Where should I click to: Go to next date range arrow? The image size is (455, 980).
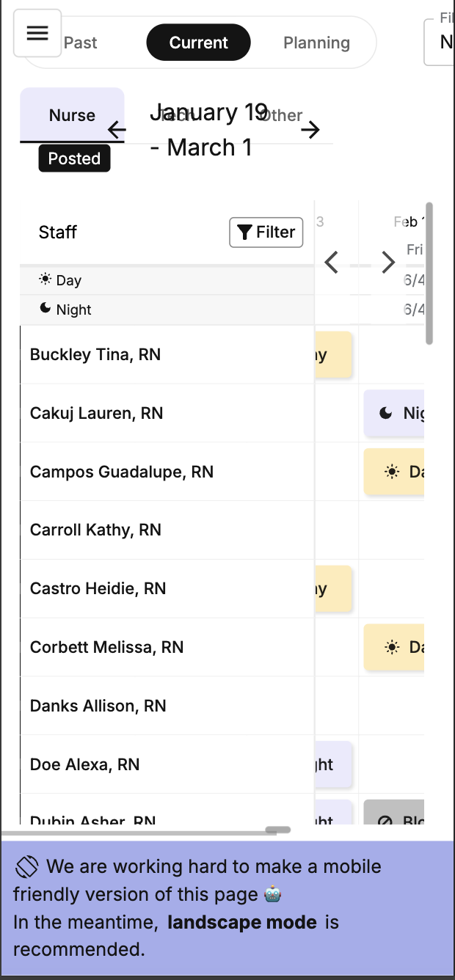[x=310, y=131]
